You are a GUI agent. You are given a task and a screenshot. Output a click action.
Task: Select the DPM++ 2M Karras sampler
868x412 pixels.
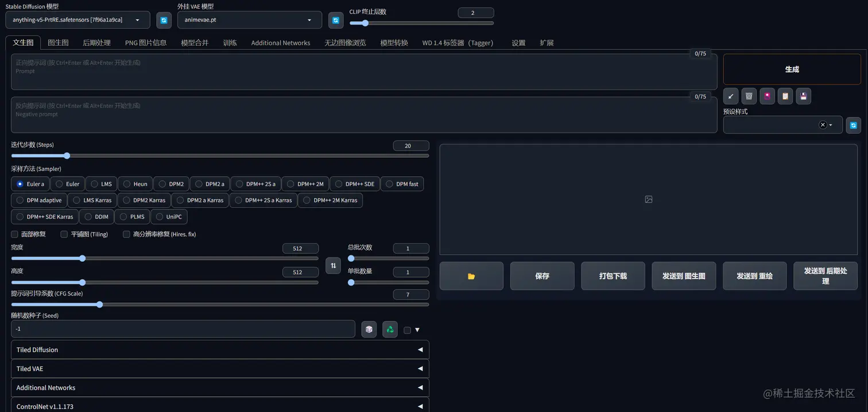[330, 200]
